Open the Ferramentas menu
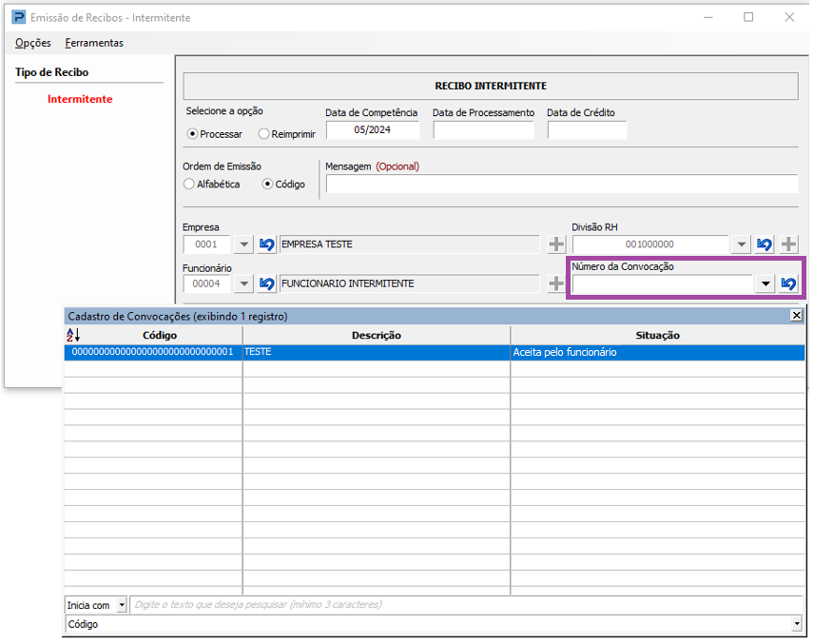Image resolution: width=814 pixels, height=644 pixels. [94, 43]
